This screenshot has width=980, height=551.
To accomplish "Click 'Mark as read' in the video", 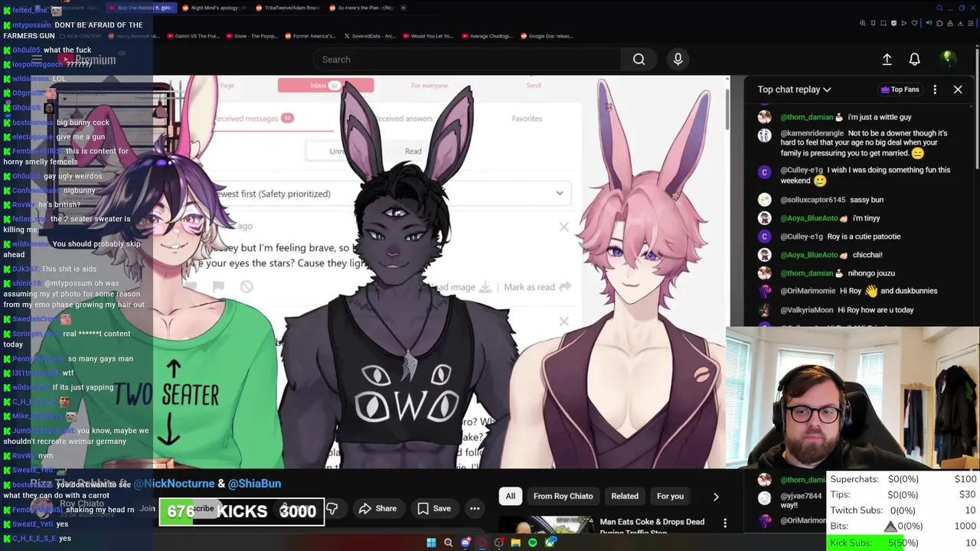I will point(537,287).
